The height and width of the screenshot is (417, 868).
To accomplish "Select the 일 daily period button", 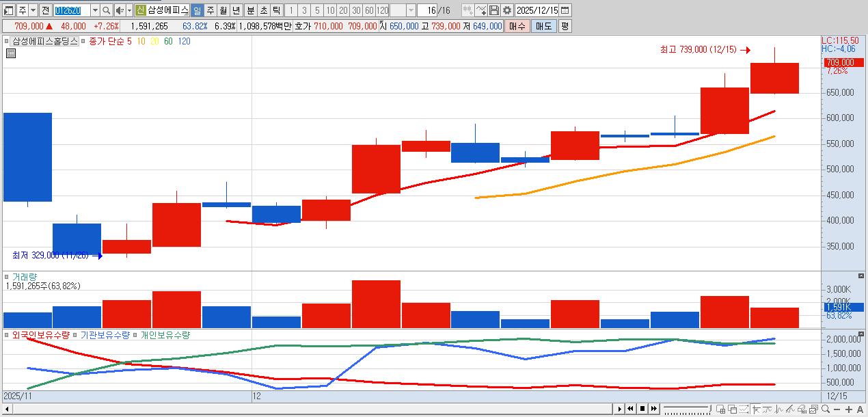I will coord(196,10).
